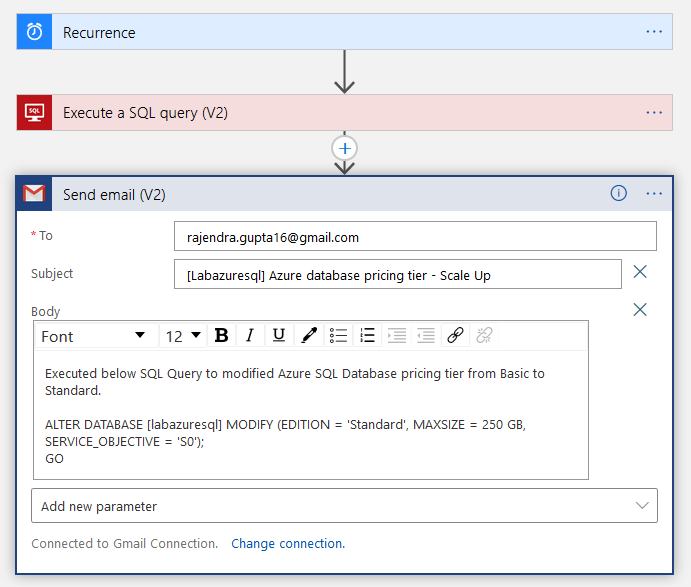Click the Change connection link

click(x=288, y=544)
